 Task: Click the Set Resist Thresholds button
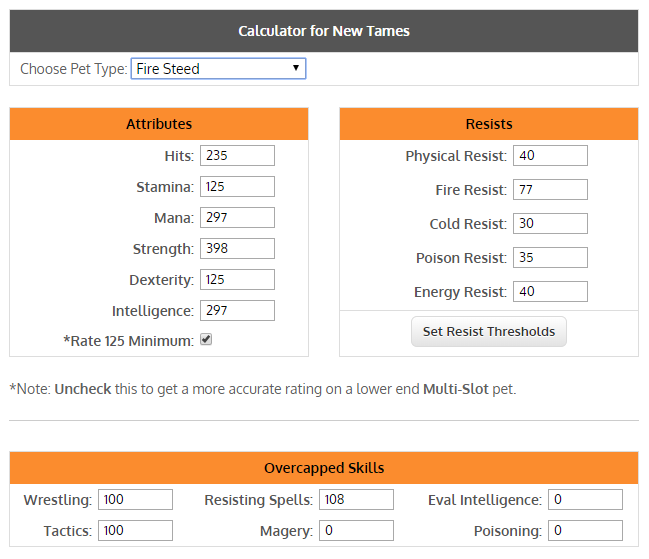click(x=488, y=331)
